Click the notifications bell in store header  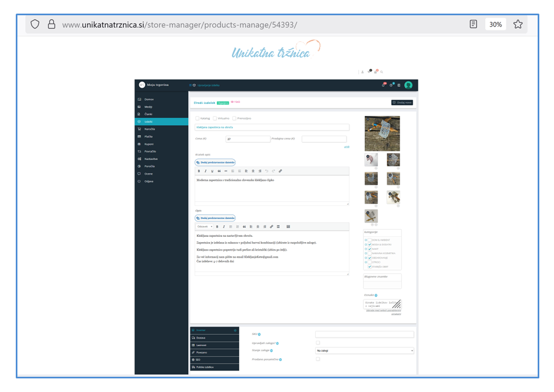point(383,85)
